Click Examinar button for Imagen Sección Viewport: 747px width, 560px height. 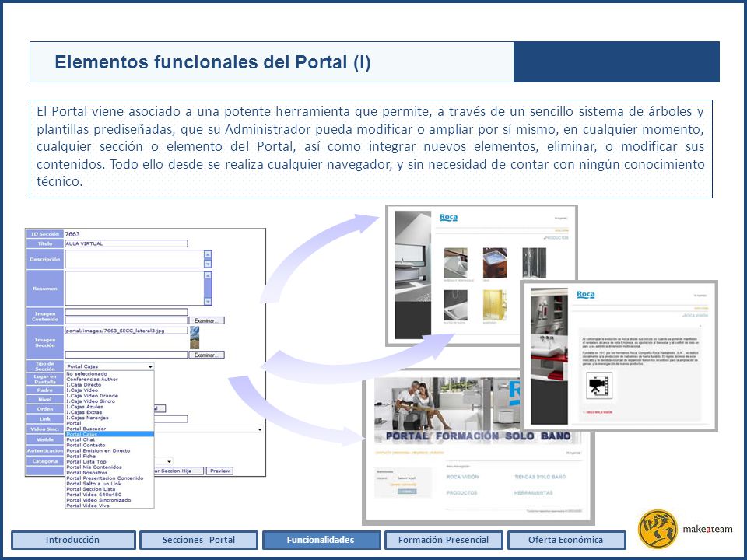[206, 355]
